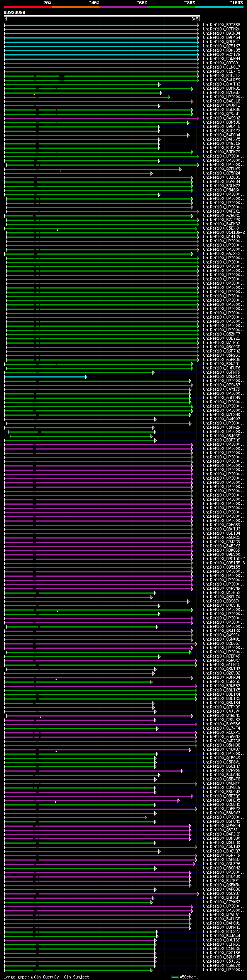Select hit label UniRef100_Q6FNT9
The image size is (247, 980).
pos(222,373)
